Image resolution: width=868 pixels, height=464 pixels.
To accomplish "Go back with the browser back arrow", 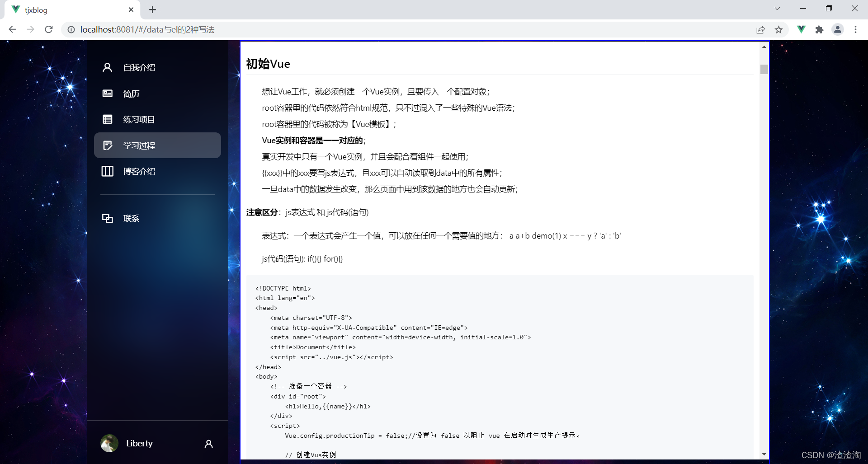I will pos(12,29).
